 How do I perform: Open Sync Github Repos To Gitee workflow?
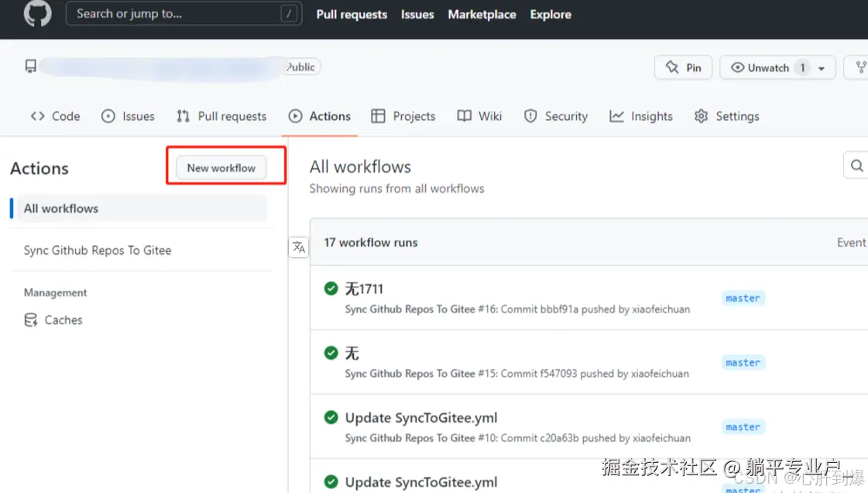tap(98, 250)
